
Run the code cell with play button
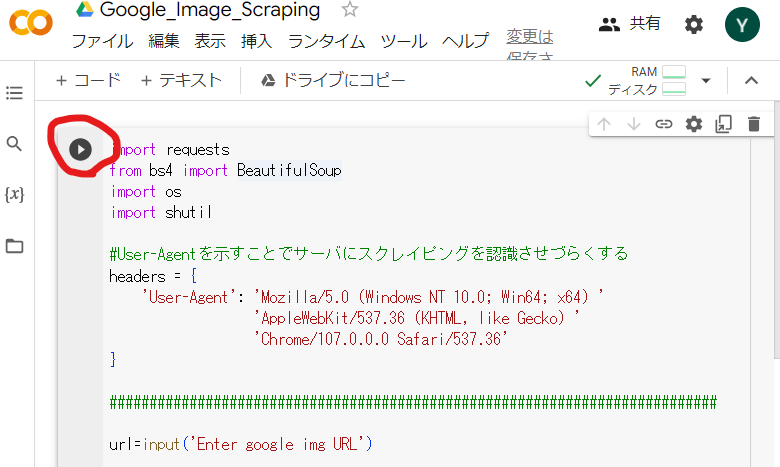pos(81,149)
